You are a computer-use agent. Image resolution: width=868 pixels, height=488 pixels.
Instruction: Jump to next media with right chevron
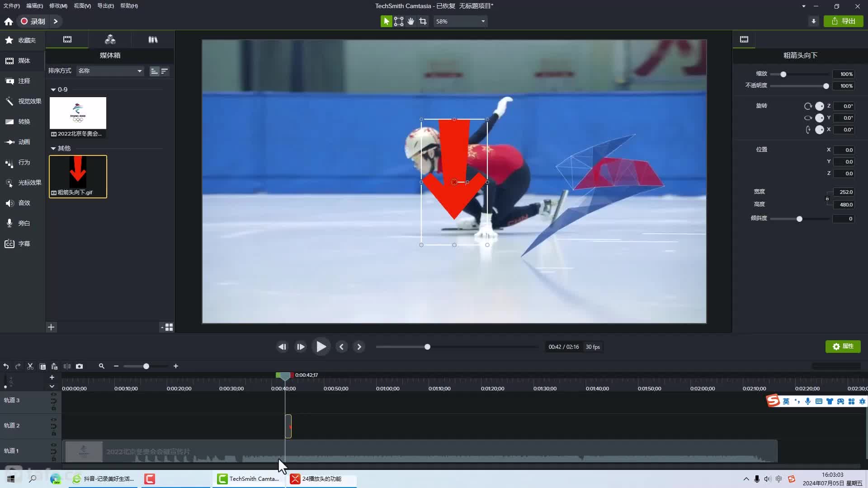[x=359, y=347]
